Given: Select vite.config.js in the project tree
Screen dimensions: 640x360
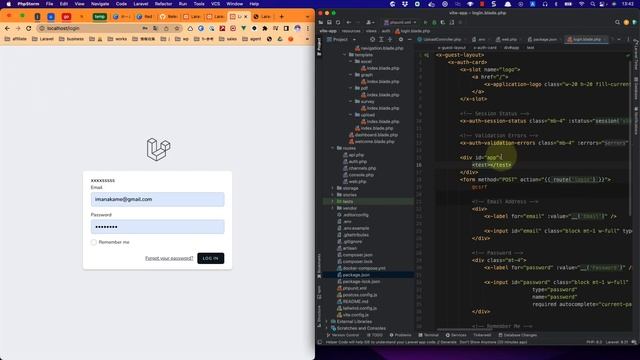Looking at the screenshot, I should (353, 315).
